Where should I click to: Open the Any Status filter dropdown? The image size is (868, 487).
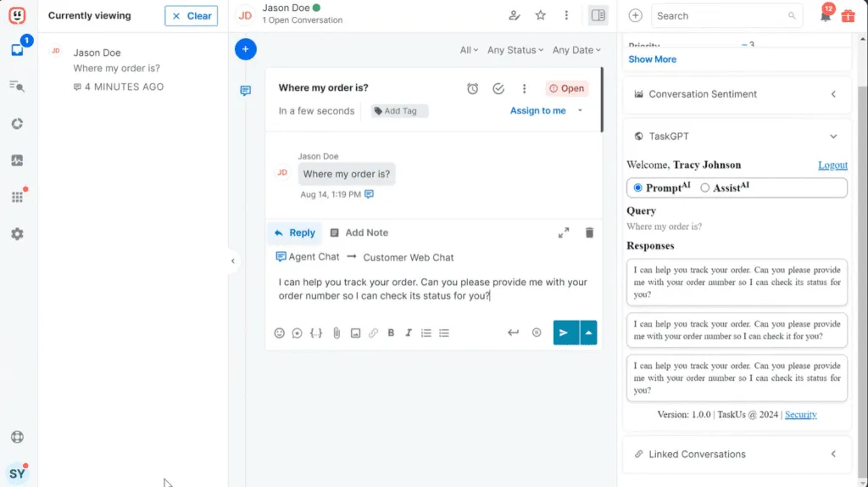tap(516, 50)
